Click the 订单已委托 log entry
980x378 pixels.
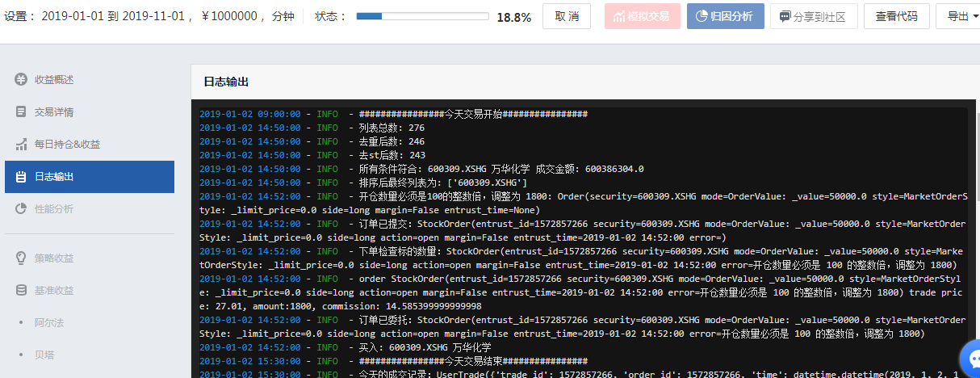pyautogui.click(x=583, y=326)
